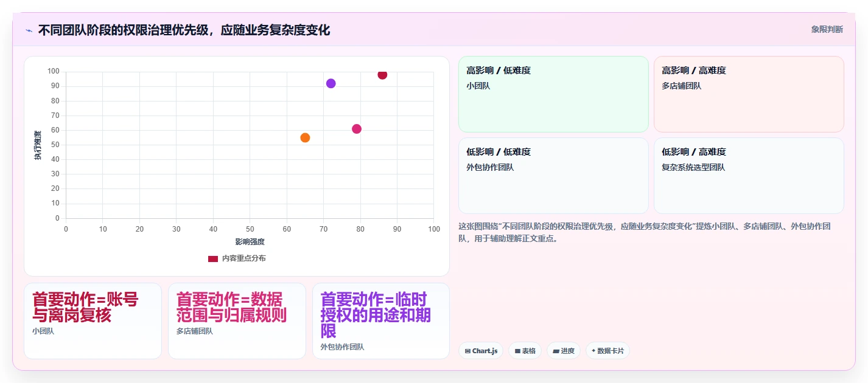
Task: Click the 表格 tag chip
Action: point(525,351)
